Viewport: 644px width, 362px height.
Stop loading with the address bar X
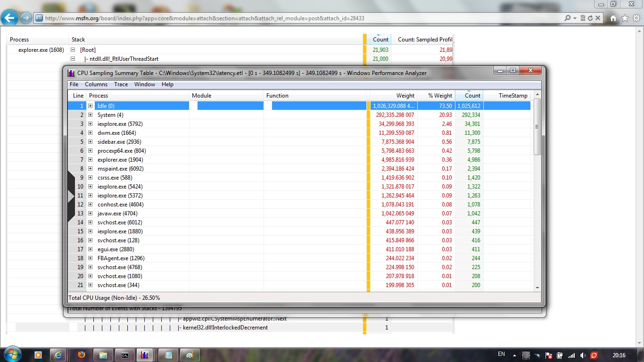[x=598, y=18]
